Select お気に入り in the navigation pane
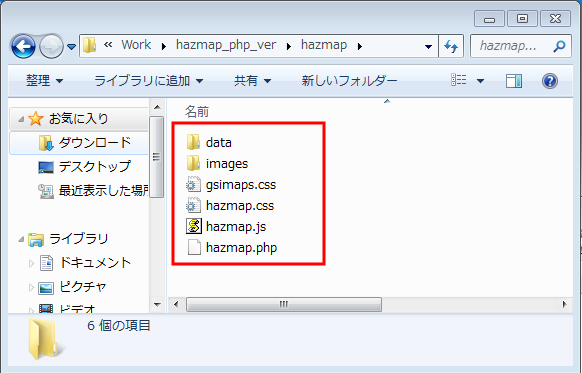Image resolution: width=582 pixels, height=373 pixels. pyautogui.click(x=78, y=119)
